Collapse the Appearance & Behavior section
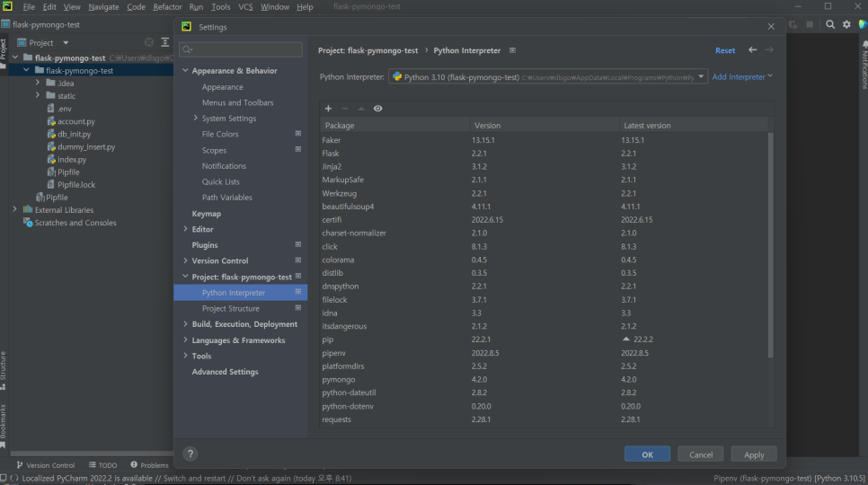The image size is (868, 485). (x=185, y=70)
